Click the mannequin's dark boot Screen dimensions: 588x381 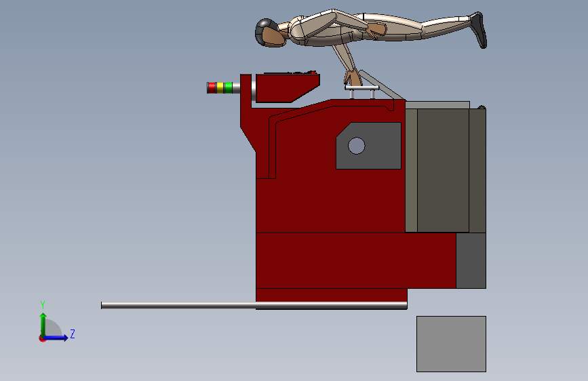pyautogui.click(x=479, y=29)
